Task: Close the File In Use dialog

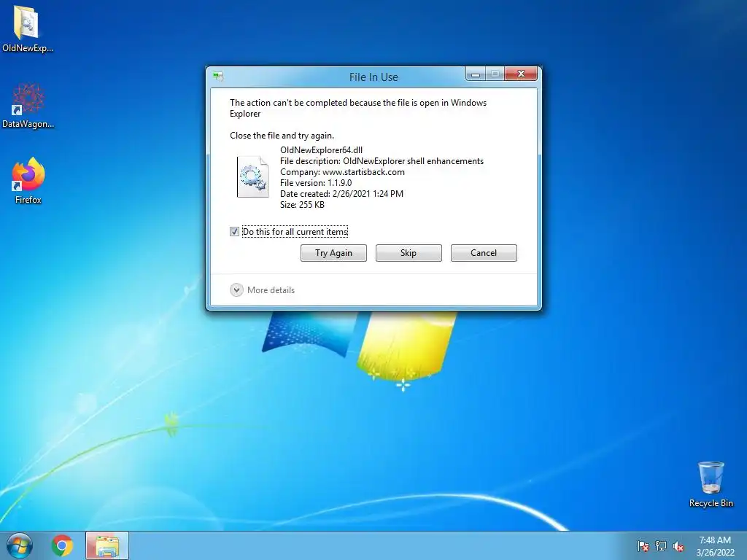Action: (x=521, y=74)
